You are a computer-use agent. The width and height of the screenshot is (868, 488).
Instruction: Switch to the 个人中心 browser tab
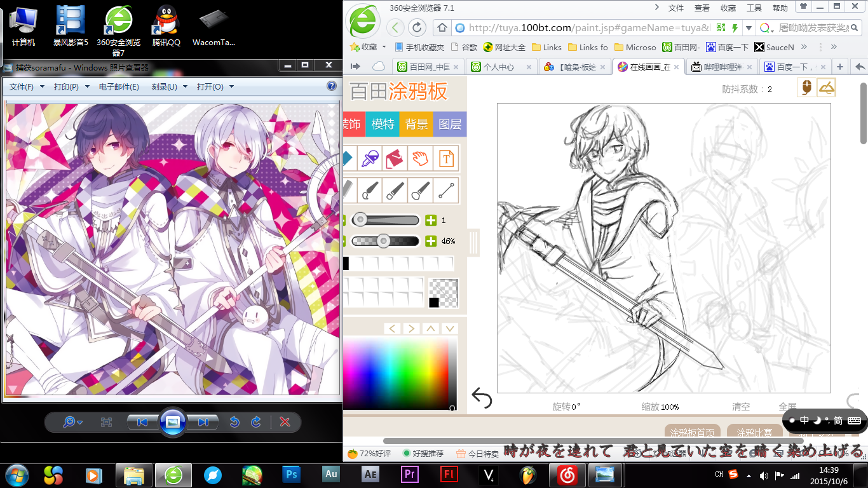[x=500, y=67]
